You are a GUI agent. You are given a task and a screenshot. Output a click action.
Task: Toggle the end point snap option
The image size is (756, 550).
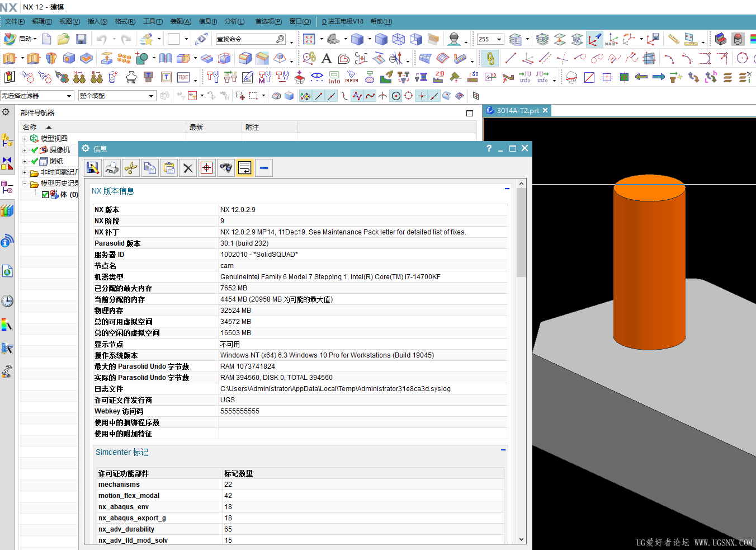click(x=319, y=96)
